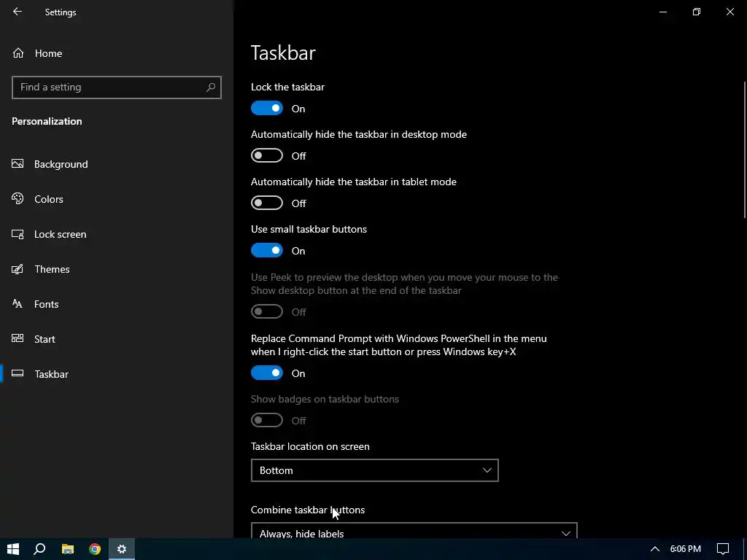
Task: Open Taskbar location on screen dropdown
Action: pos(374,470)
